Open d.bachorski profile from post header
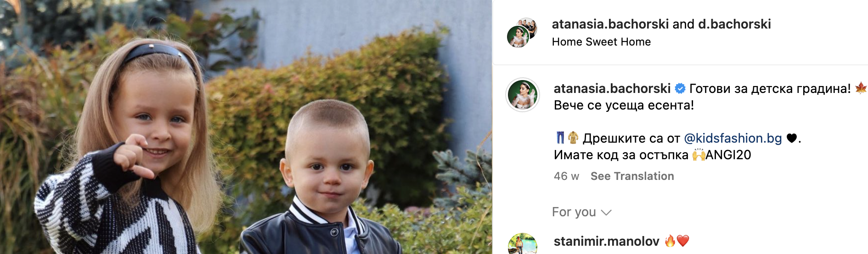Image resolution: width=868 pixels, height=254 pixels. coord(734,24)
